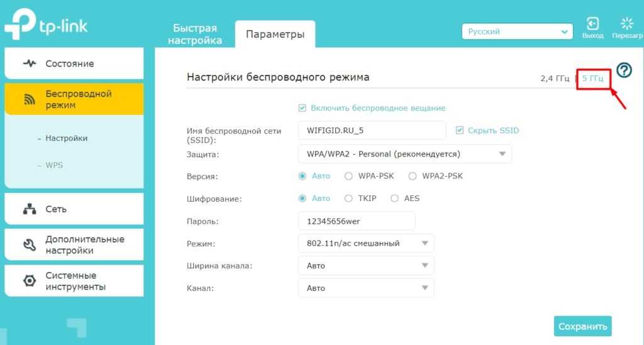
Task: Select the WPS submenu entry
Action: pos(54,165)
